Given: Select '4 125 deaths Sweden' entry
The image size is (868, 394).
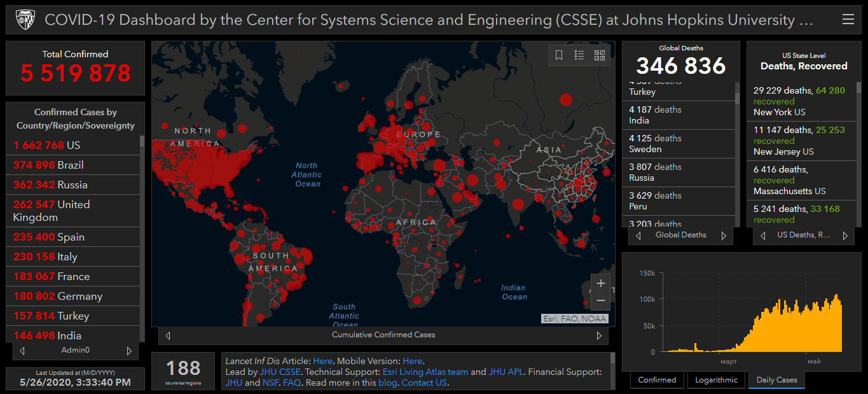Looking at the screenshot, I should pyautogui.click(x=679, y=144).
